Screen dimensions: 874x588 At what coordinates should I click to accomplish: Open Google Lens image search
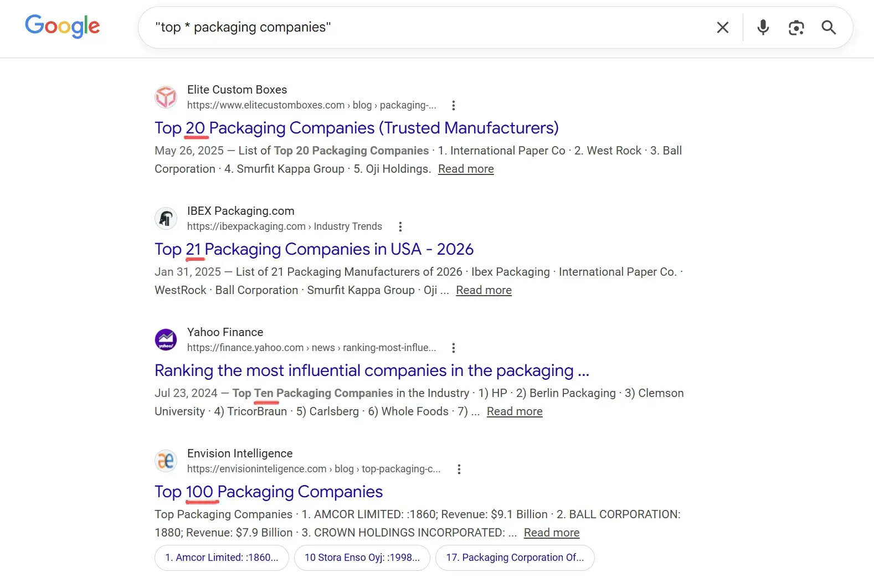(796, 27)
